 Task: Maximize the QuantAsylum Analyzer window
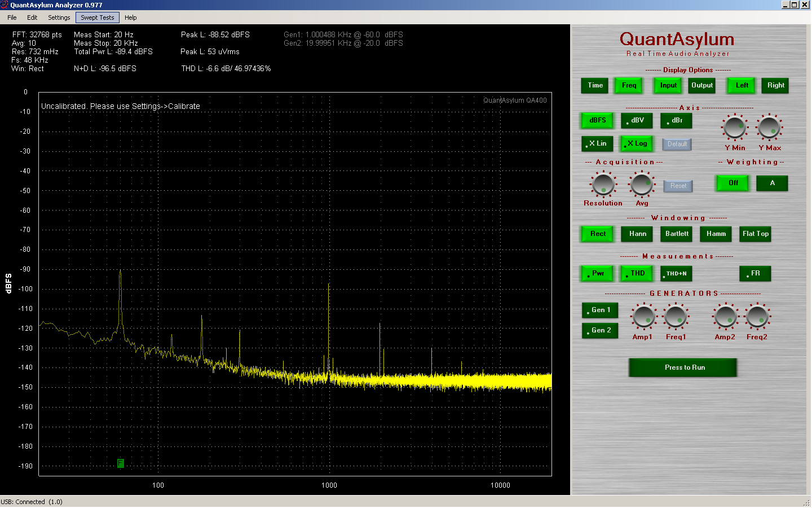click(795, 5)
